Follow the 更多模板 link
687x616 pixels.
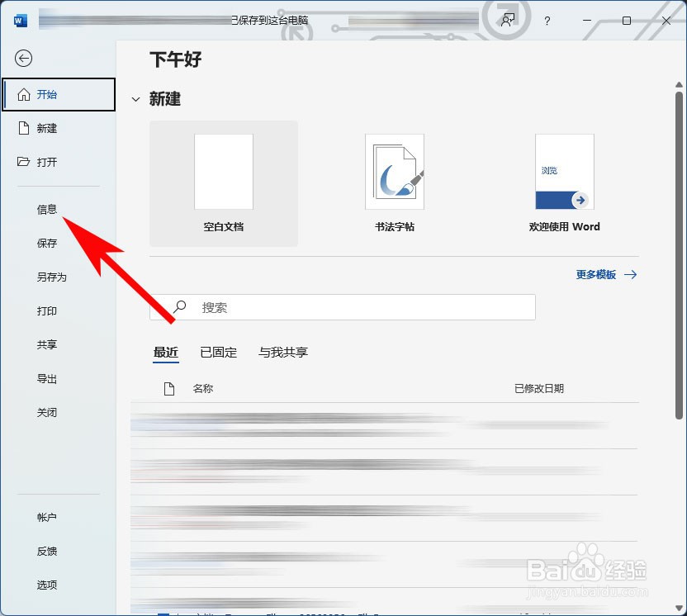(x=606, y=275)
